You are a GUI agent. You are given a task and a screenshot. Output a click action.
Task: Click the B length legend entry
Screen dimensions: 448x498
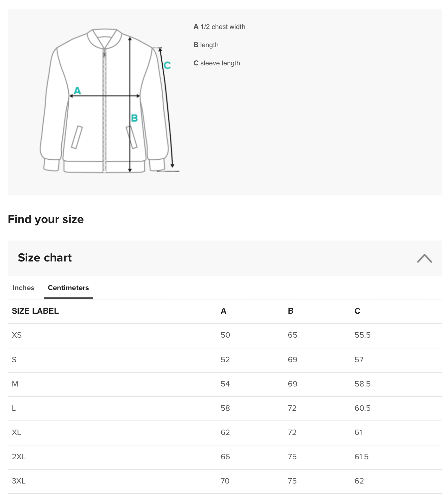tap(206, 45)
